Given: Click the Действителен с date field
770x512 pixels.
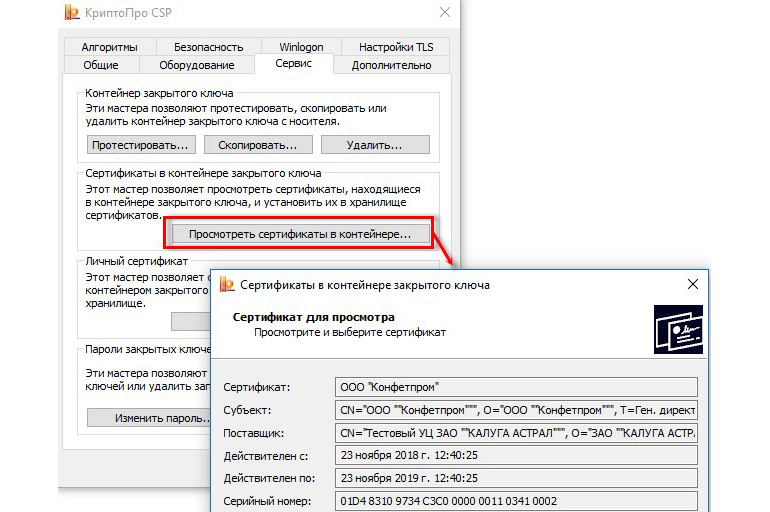Looking at the screenshot, I should pos(516,455).
